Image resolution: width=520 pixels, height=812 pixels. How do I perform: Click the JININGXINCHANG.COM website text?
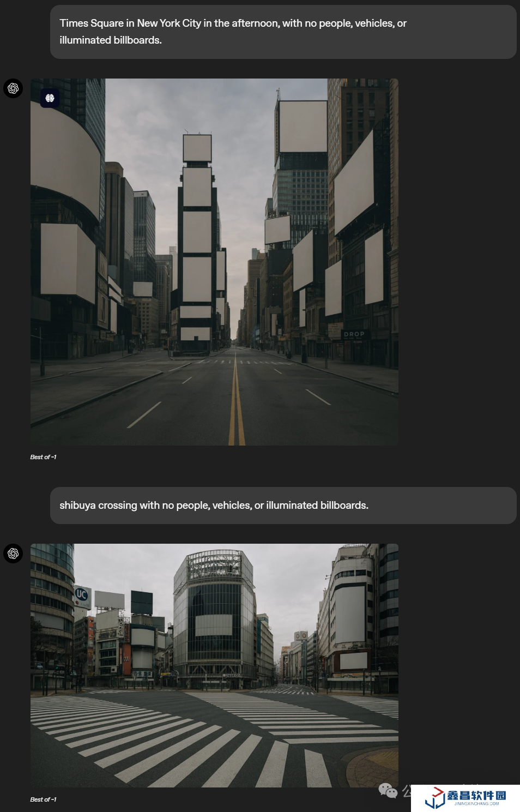coord(476,804)
